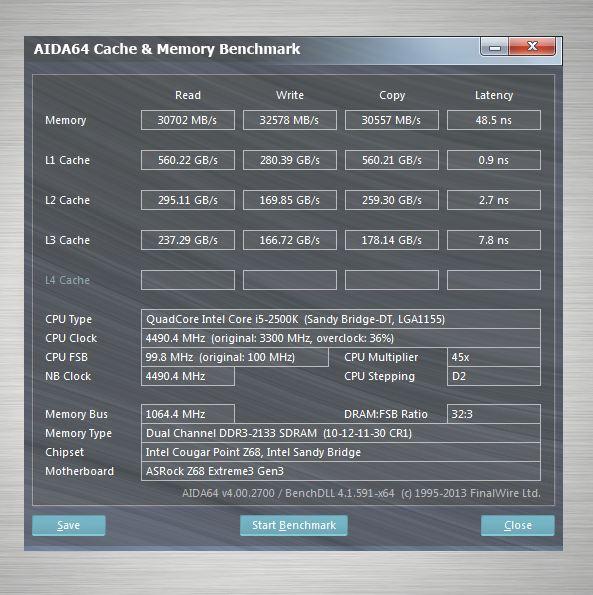This screenshot has height=595, width=593.
Task: Click the L3 Cache row label
Action: coord(68,240)
